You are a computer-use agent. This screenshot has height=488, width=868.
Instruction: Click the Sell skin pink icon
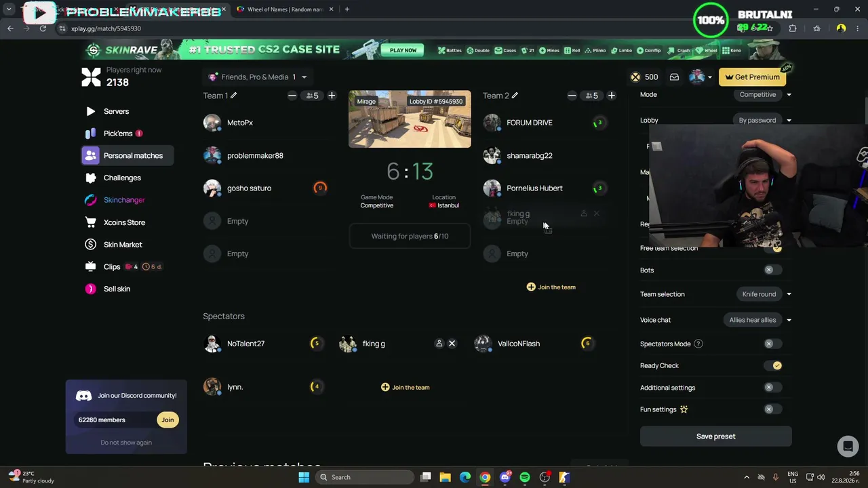point(90,289)
